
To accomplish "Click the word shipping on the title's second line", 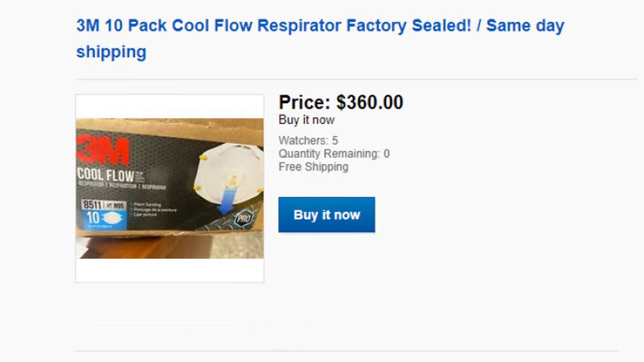I will click(111, 52).
